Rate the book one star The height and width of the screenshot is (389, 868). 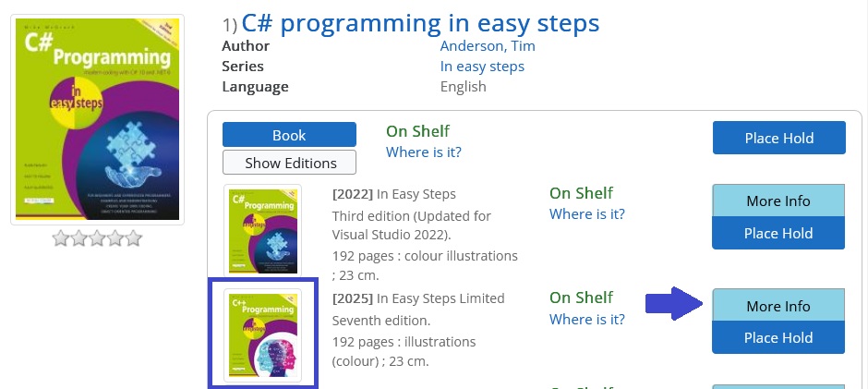point(61,239)
